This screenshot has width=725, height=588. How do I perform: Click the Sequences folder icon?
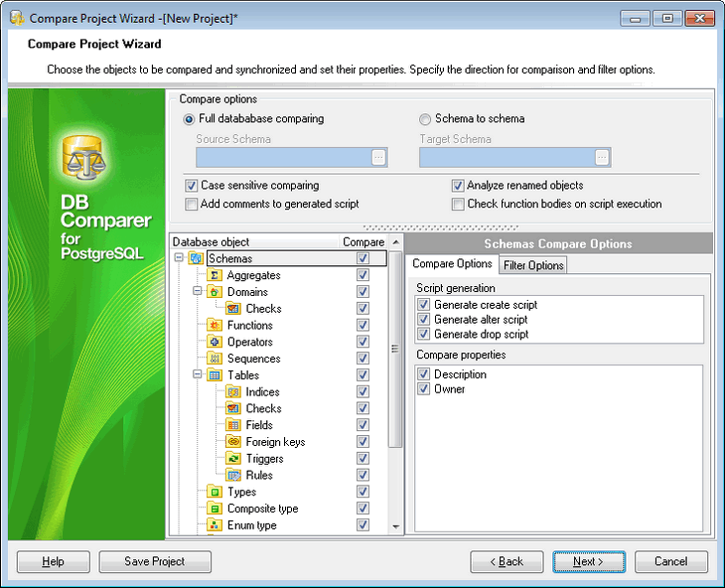pos(215,359)
